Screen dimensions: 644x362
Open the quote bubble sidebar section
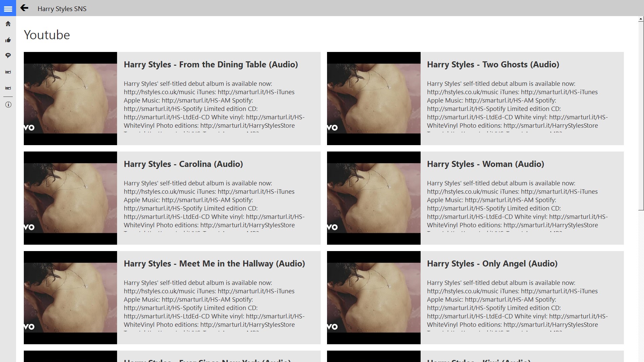(8, 56)
